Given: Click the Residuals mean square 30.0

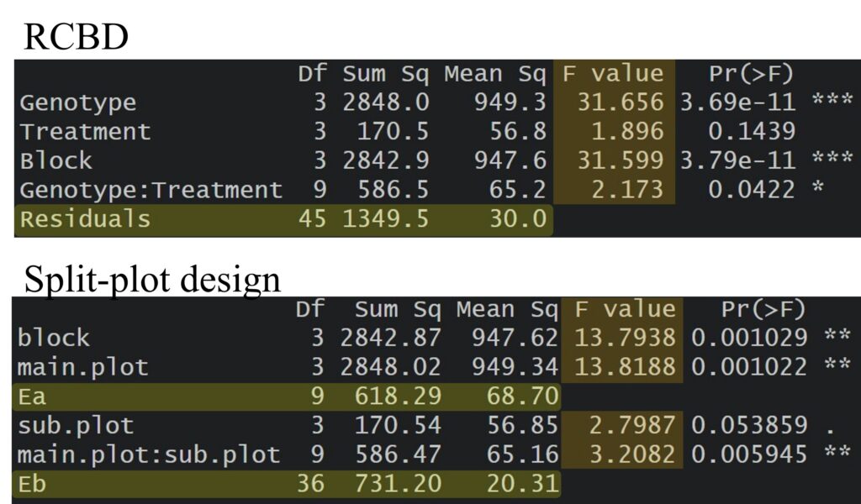Looking at the screenshot, I should 518,219.
